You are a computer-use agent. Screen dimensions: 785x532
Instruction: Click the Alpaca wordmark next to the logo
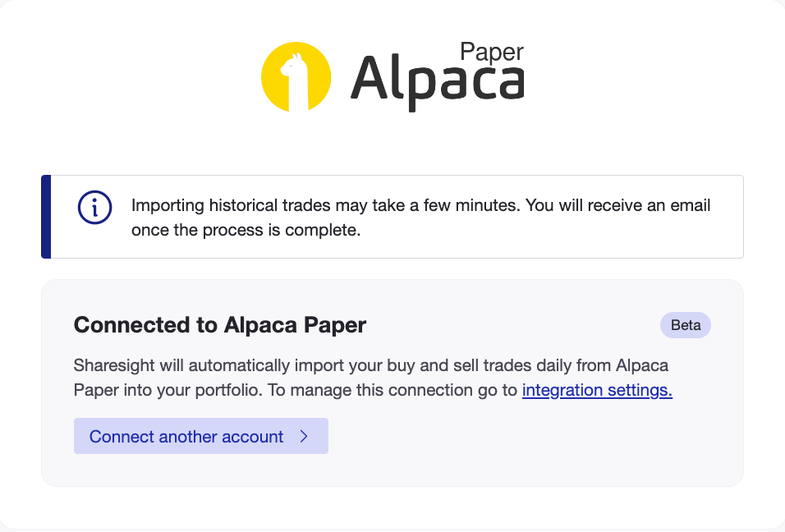click(436, 80)
